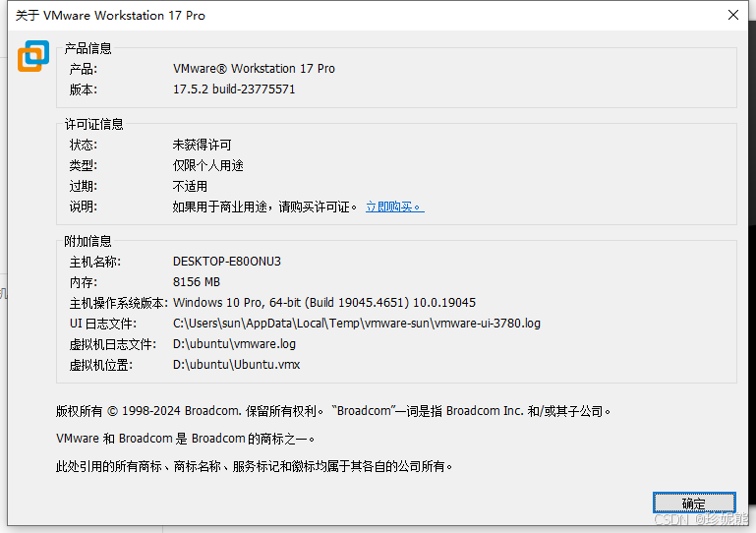
Task: Open the 立即购买 purchase link
Action: [x=395, y=207]
